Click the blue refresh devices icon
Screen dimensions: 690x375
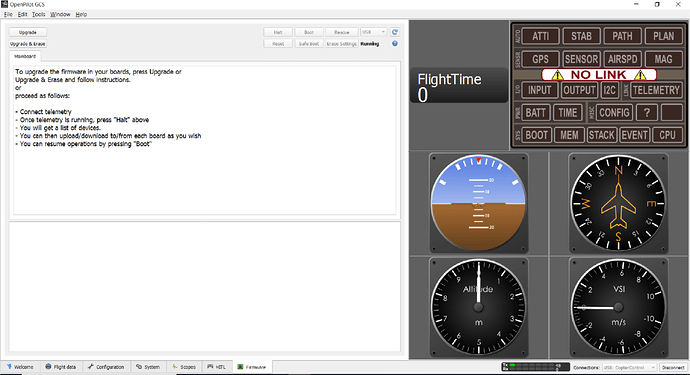point(395,32)
